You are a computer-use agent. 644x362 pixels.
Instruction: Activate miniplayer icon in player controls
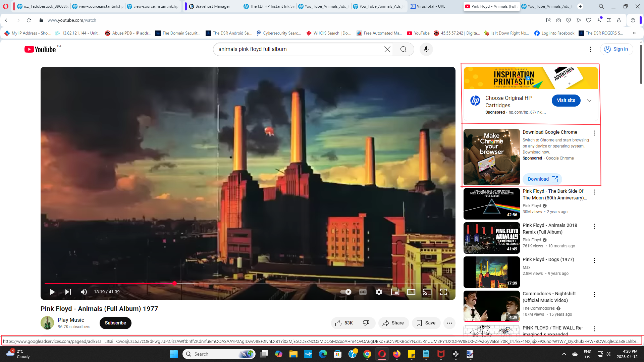coord(395,292)
